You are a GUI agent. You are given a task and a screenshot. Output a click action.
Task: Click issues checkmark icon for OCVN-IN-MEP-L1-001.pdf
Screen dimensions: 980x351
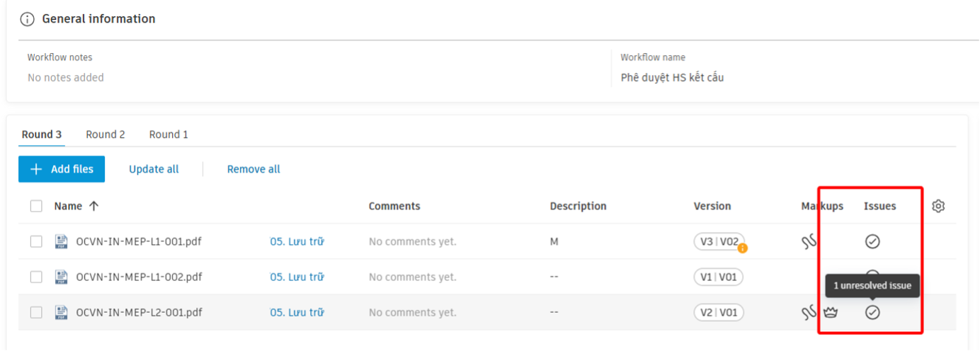872,242
